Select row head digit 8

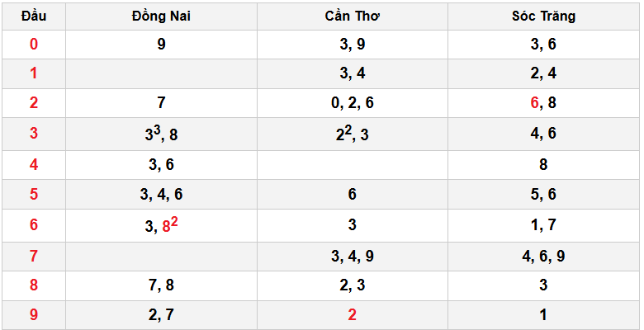pos(34,285)
